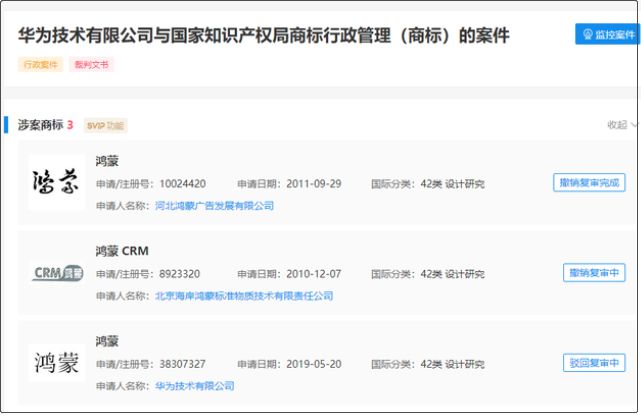Collapse the section with 收起
Screen dimensions: 641x415
(x=622, y=125)
